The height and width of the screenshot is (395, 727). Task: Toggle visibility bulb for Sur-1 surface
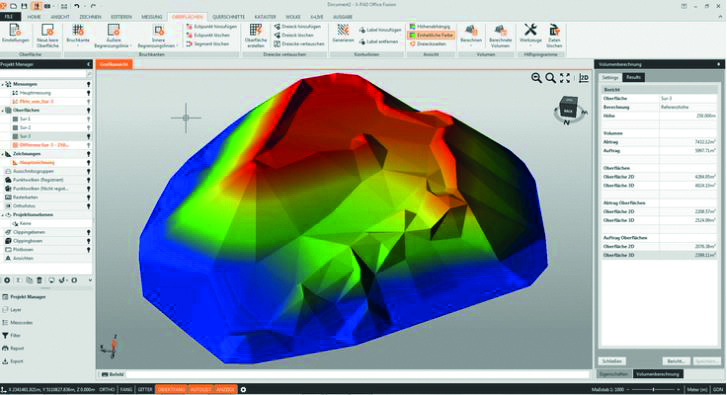click(88, 119)
